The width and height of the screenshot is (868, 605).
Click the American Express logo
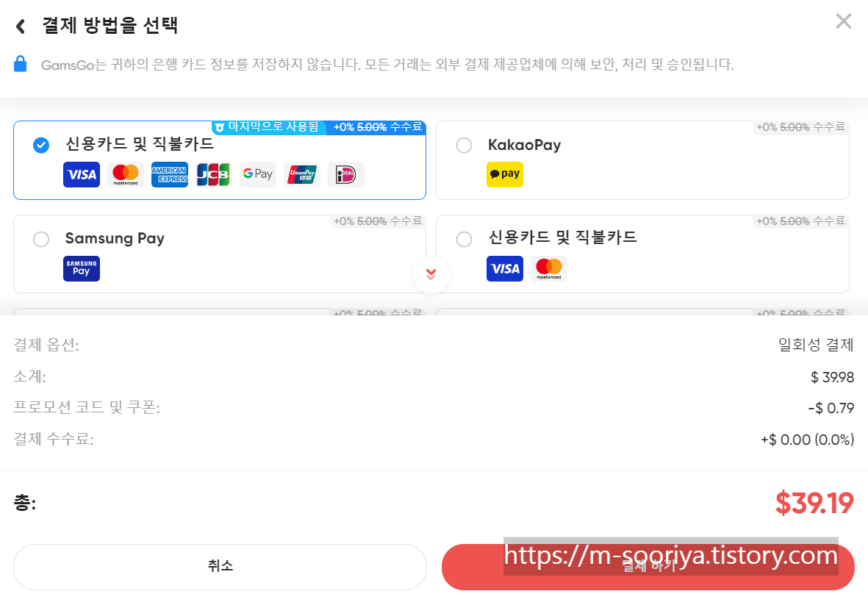click(169, 174)
